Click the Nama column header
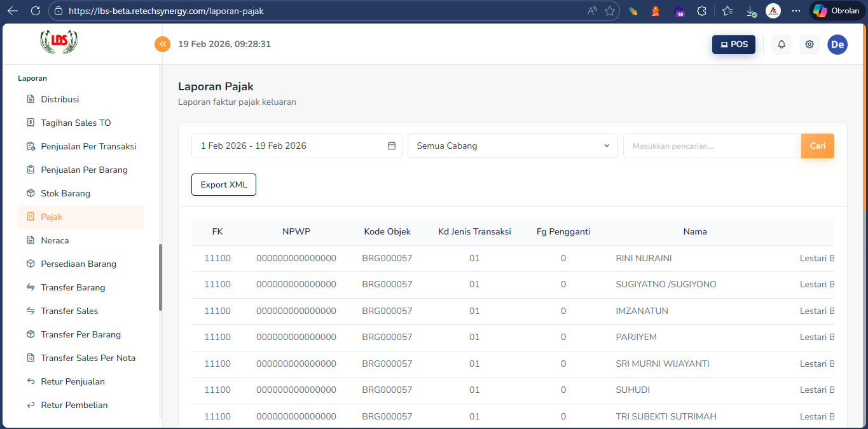868x429 pixels. pos(695,231)
